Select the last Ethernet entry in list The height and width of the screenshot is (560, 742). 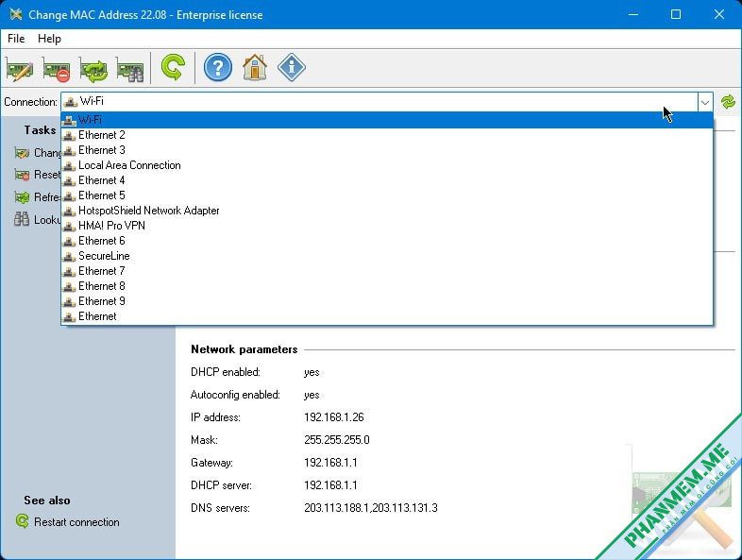tap(387, 316)
